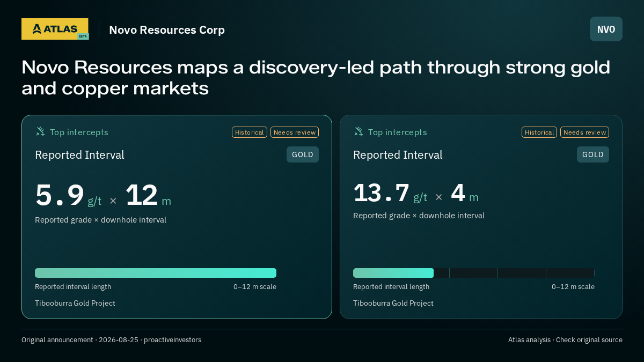The width and height of the screenshot is (644, 362).
Task: Click the 0–12 m scale label in the 5.9 g/t card
Action: [255, 286]
